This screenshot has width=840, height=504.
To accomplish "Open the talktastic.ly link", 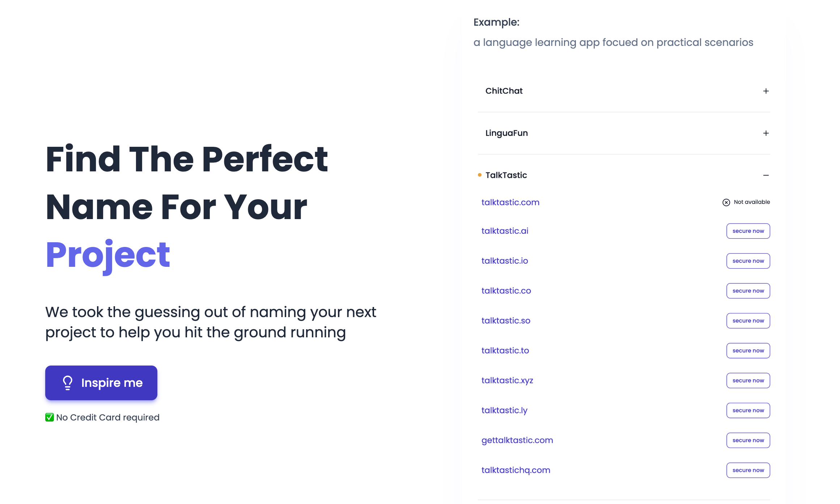I will click(504, 410).
